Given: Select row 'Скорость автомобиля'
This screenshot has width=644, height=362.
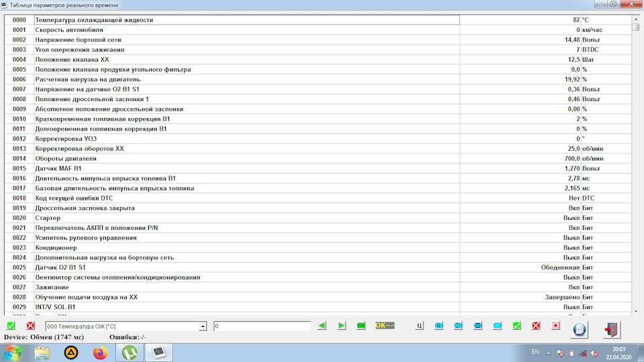Looking at the screenshot, I should pos(318,29).
